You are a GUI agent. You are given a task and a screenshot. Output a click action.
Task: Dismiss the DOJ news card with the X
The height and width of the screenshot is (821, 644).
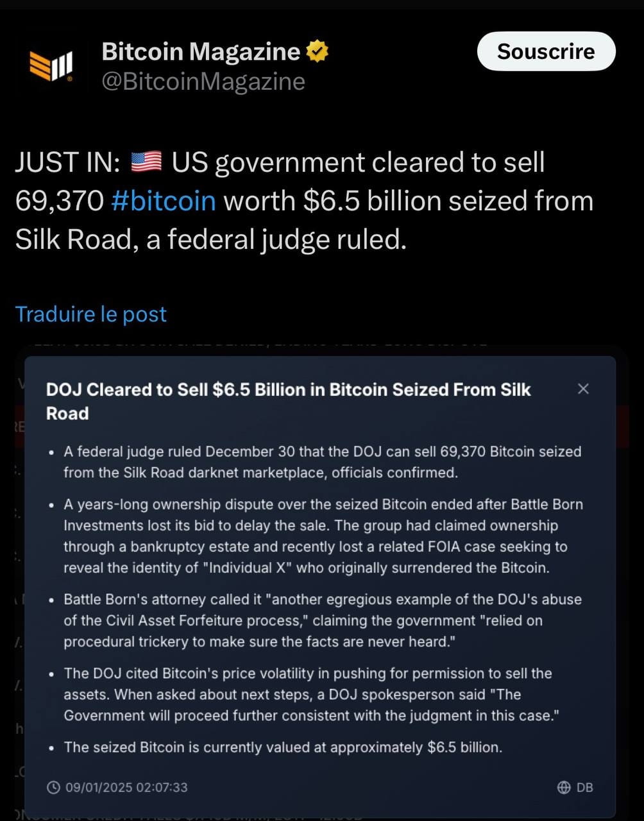pyautogui.click(x=583, y=389)
